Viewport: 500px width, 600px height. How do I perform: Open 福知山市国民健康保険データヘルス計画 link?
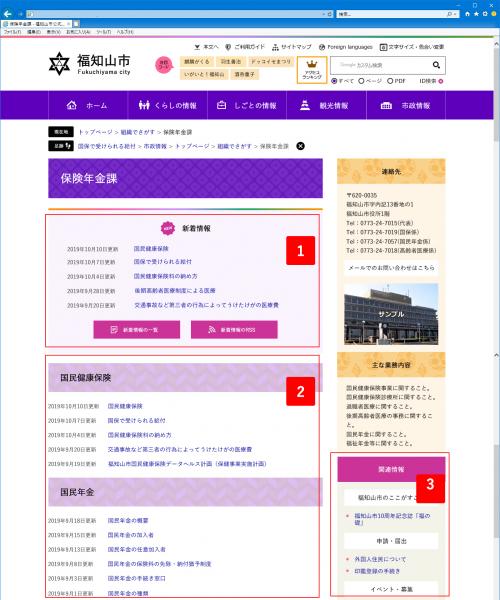click(187, 464)
